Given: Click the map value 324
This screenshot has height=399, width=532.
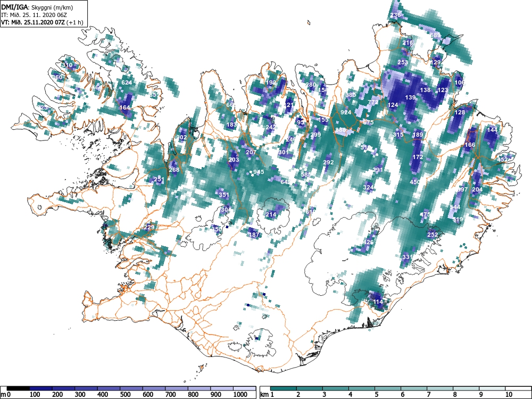Looking at the screenshot, I should [x=368, y=187].
